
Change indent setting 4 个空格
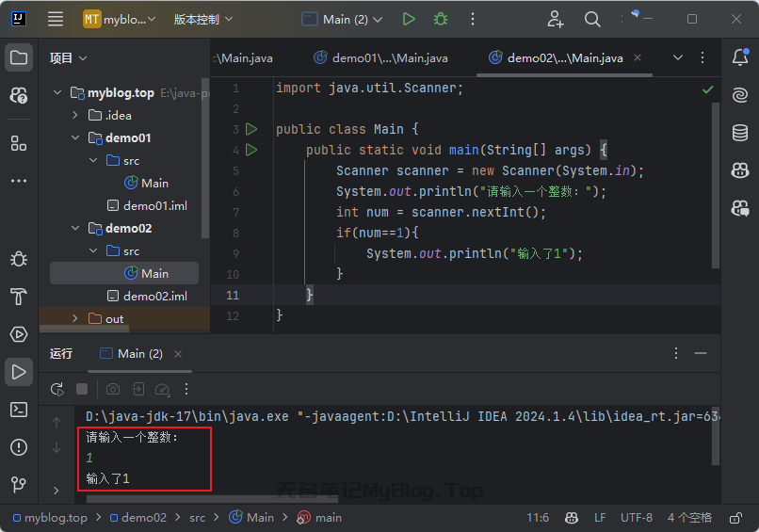click(689, 518)
